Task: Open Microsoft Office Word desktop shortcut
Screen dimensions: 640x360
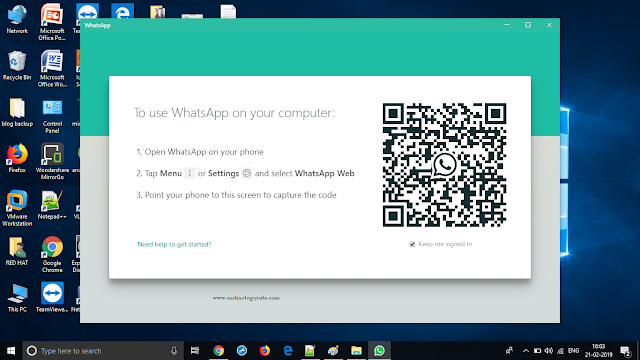Action: coord(52,68)
